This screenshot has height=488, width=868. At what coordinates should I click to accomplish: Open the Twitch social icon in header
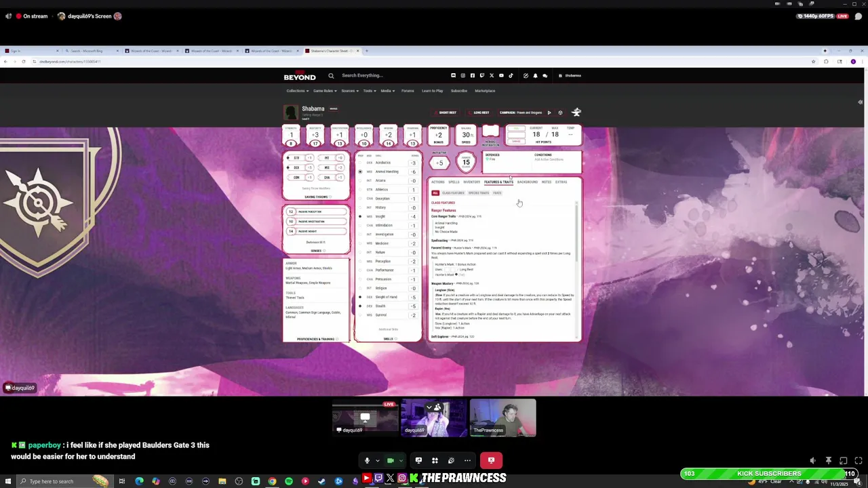pos(482,76)
